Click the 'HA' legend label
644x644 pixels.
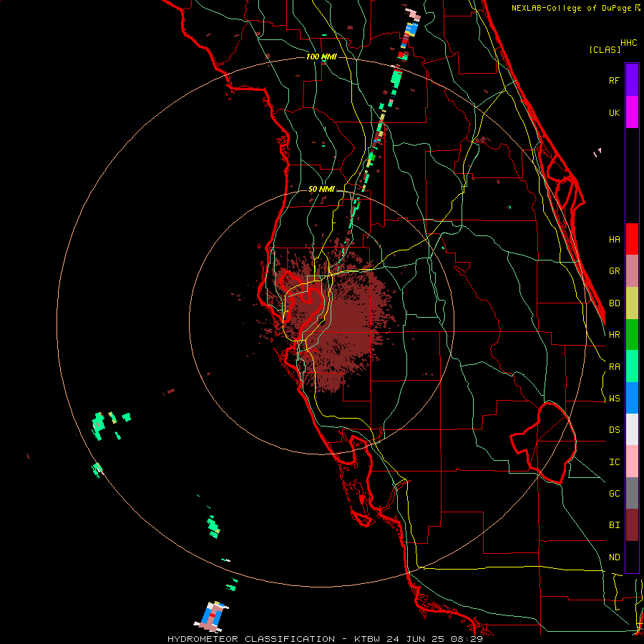click(x=614, y=240)
